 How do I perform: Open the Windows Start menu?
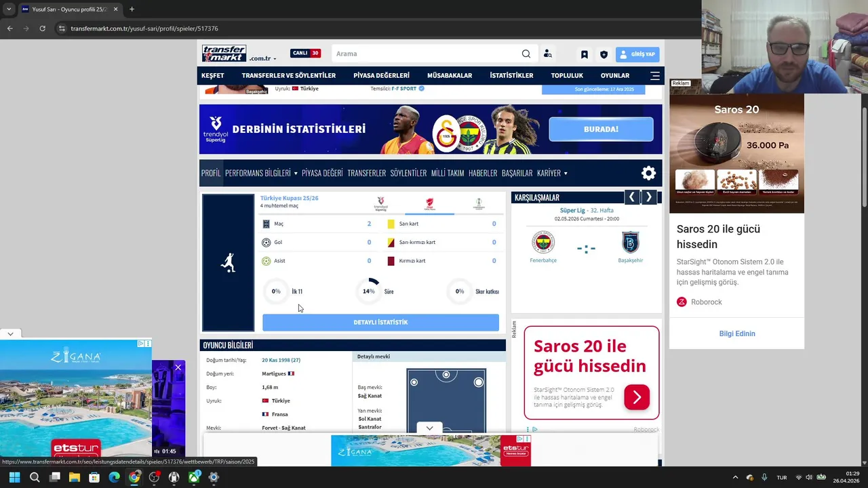tap(14, 477)
